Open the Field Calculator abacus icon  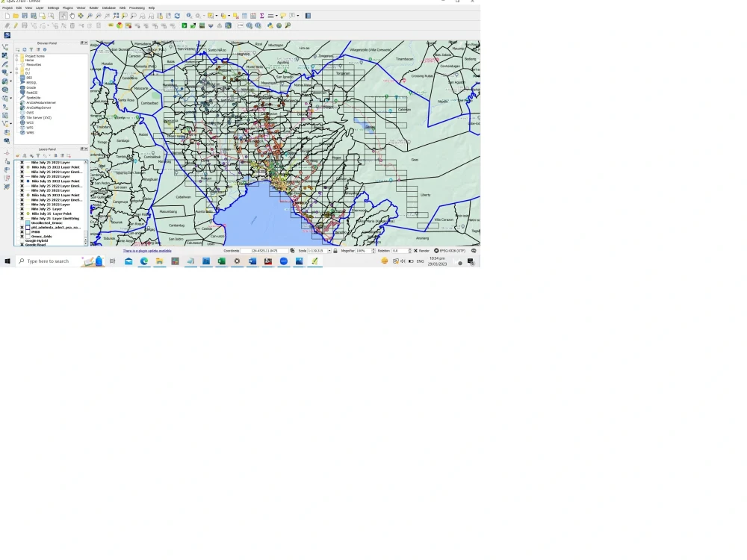click(253, 15)
